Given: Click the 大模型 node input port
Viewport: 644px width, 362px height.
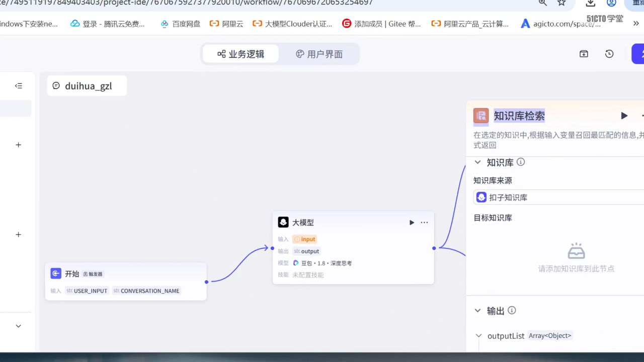Looking at the screenshot, I should [273, 248].
